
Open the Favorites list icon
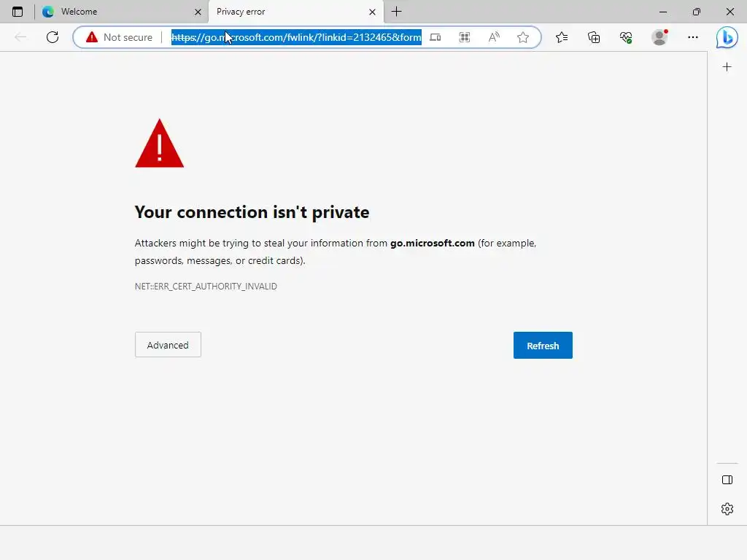pyautogui.click(x=562, y=37)
